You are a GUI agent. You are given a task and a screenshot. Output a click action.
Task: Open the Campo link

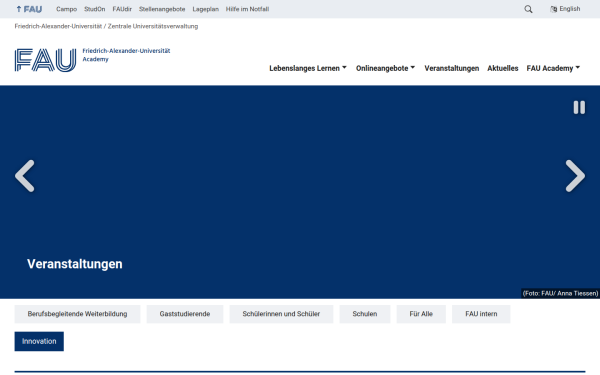click(67, 9)
